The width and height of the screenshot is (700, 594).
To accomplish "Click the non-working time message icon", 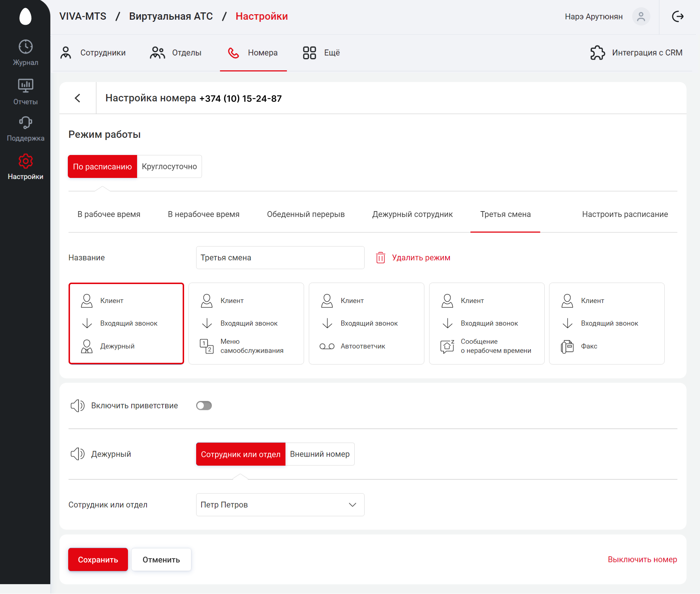I will [x=447, y=346].
